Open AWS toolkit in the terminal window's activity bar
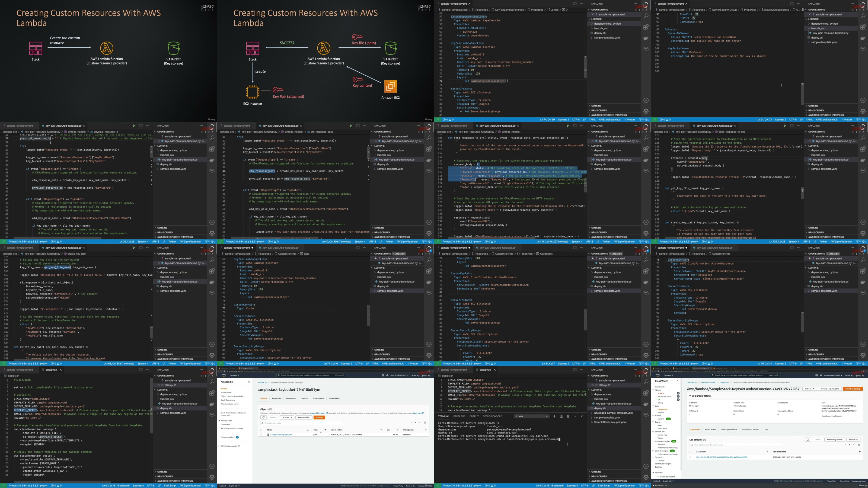The width and height of the screenshot is (868, 488). pyautogui.click(x=646, y=415)
